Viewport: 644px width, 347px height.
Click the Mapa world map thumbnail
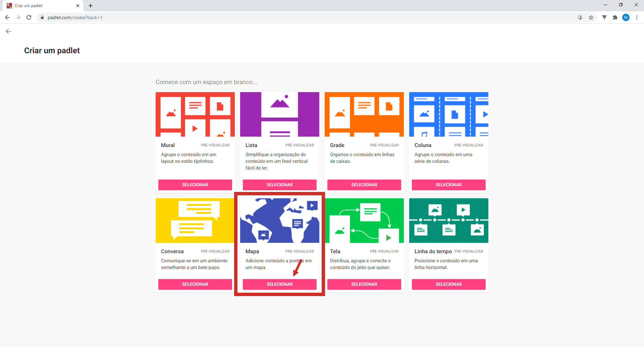(280, 220)
